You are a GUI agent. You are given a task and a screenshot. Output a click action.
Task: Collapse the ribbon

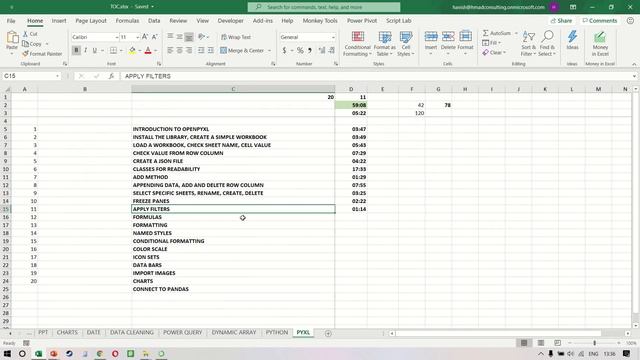click(x=634, y=64)
